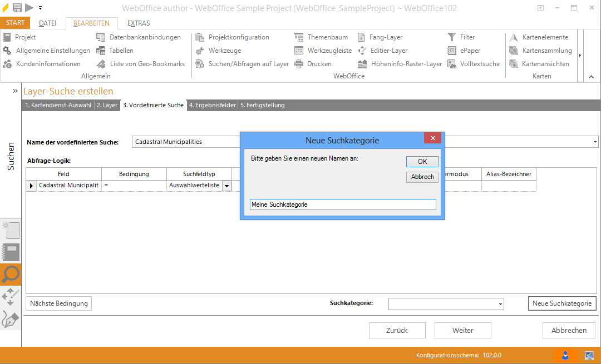Confirm the dialog with OK

[x=422, y=162]
